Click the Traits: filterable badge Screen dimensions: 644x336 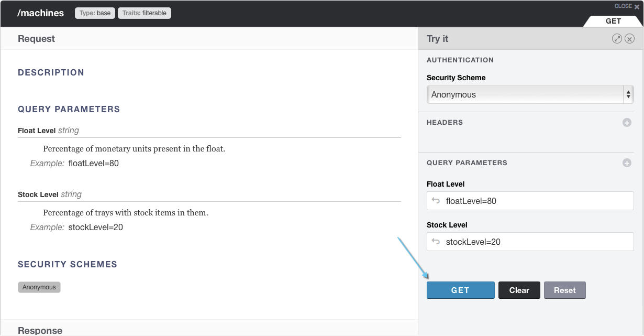pyautogui.click(x=144, y=13)
